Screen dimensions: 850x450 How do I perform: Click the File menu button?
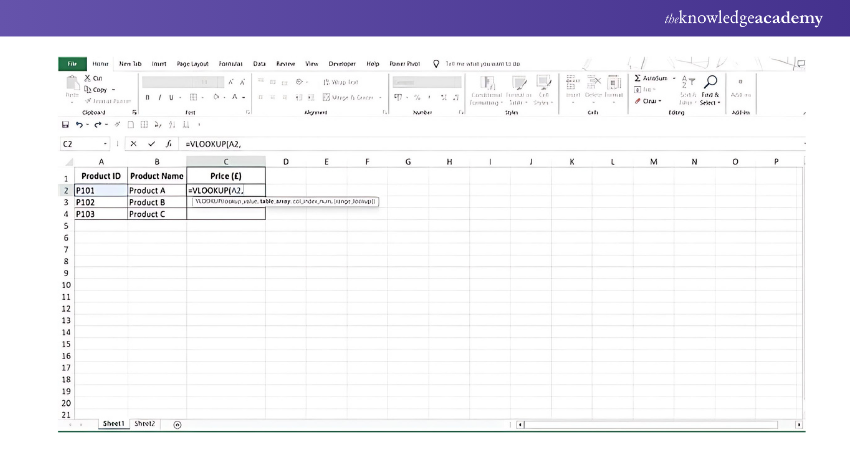click(71, 63)
